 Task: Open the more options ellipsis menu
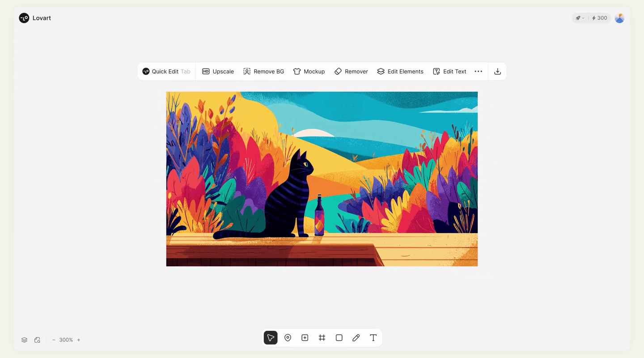tap(479, 72)
